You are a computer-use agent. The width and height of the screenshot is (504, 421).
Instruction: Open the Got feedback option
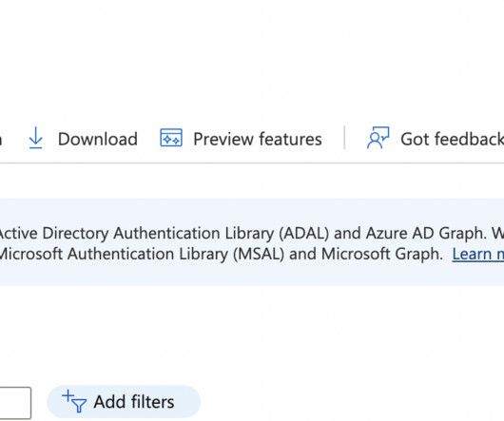[x=436, y=139]
